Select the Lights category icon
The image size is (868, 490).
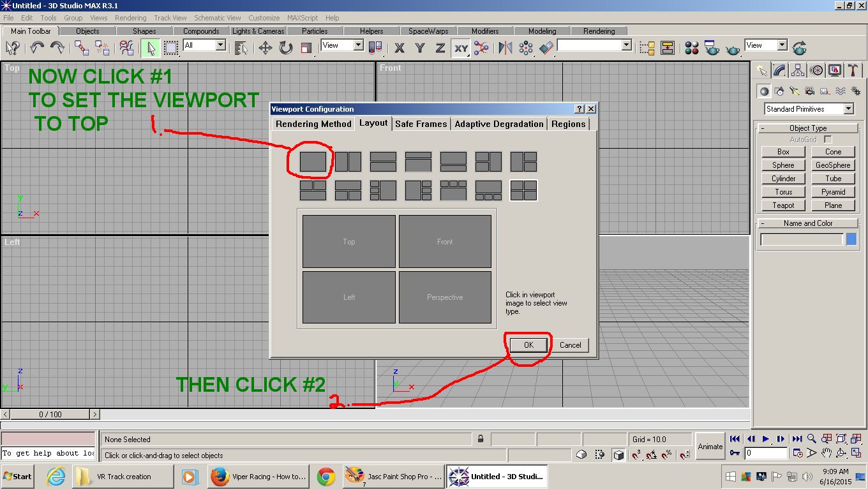795,91
